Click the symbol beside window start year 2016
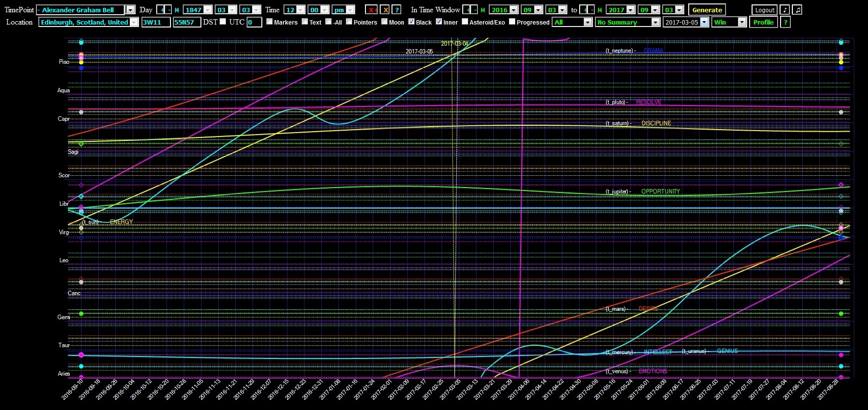The width and height of the screenshot is (868, 410). coord(483,10)
